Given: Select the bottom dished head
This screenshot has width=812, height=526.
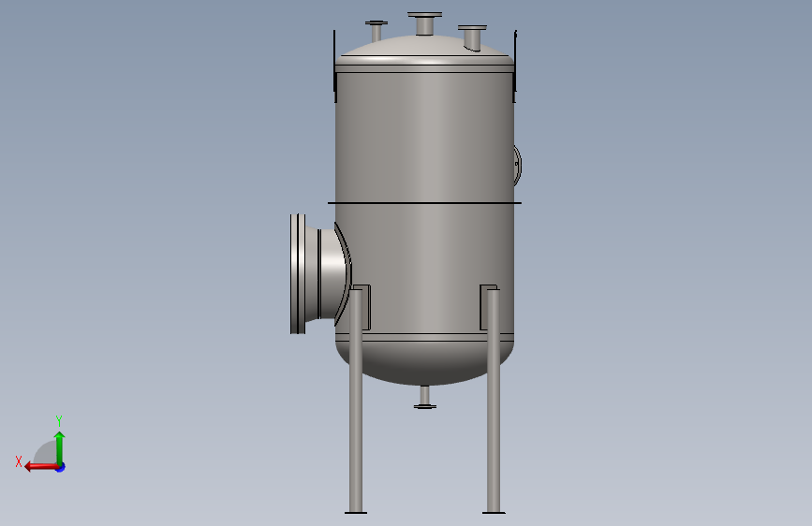Looking at the screenshot, I should coord(424,365).
